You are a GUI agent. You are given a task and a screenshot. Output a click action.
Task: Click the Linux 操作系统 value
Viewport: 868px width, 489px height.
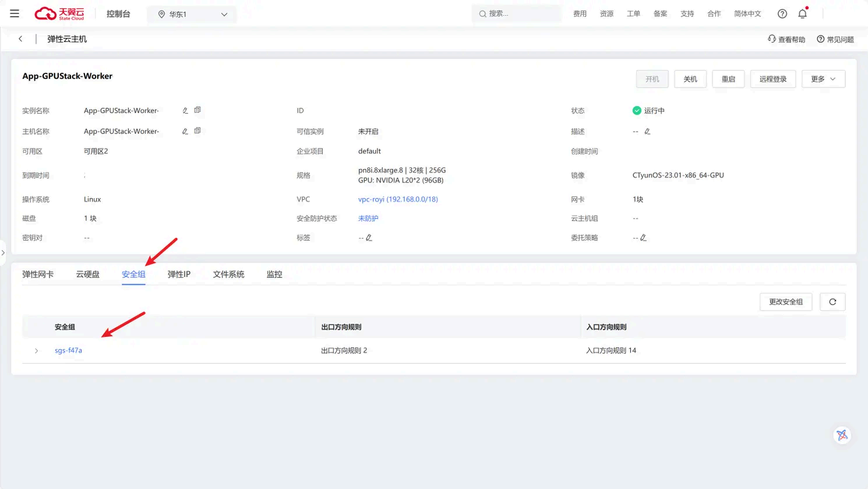coord(93,199)
